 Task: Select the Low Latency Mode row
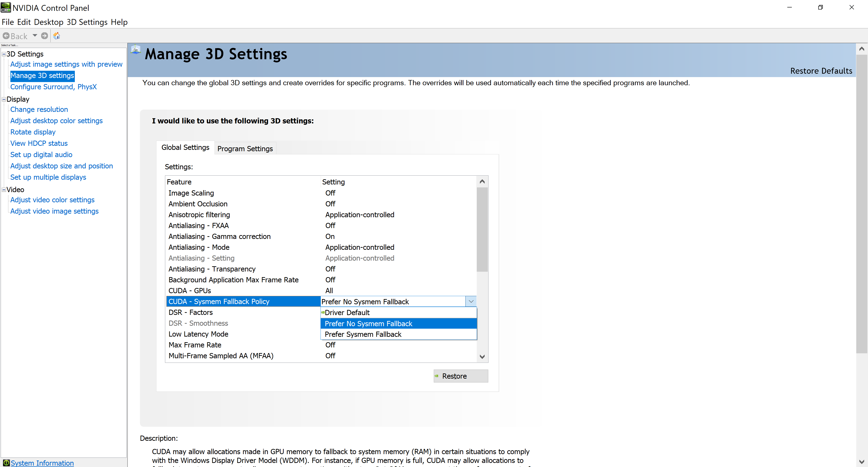243,334
